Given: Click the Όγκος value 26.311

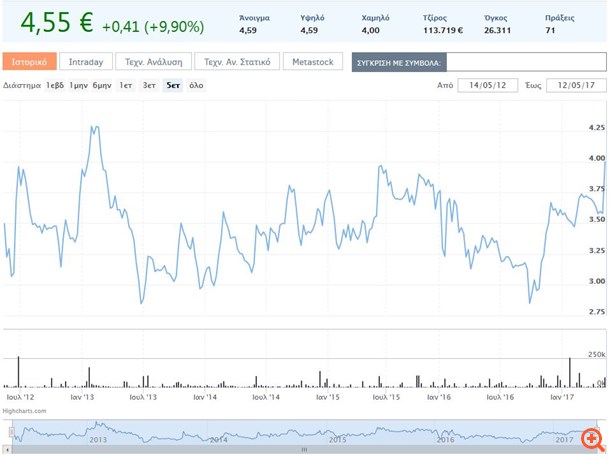Looking at the screenshot, I should (498, 30).
